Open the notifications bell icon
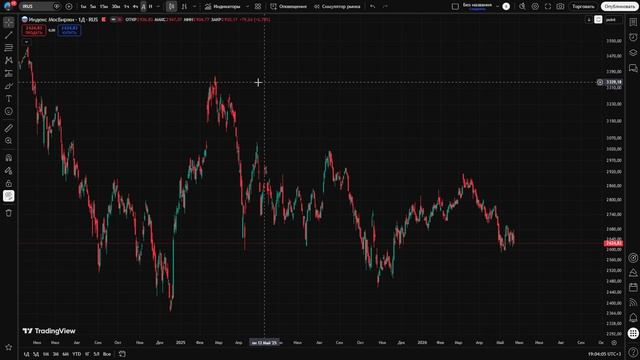Screen dimensions: 640x360 tap(633, 318)
